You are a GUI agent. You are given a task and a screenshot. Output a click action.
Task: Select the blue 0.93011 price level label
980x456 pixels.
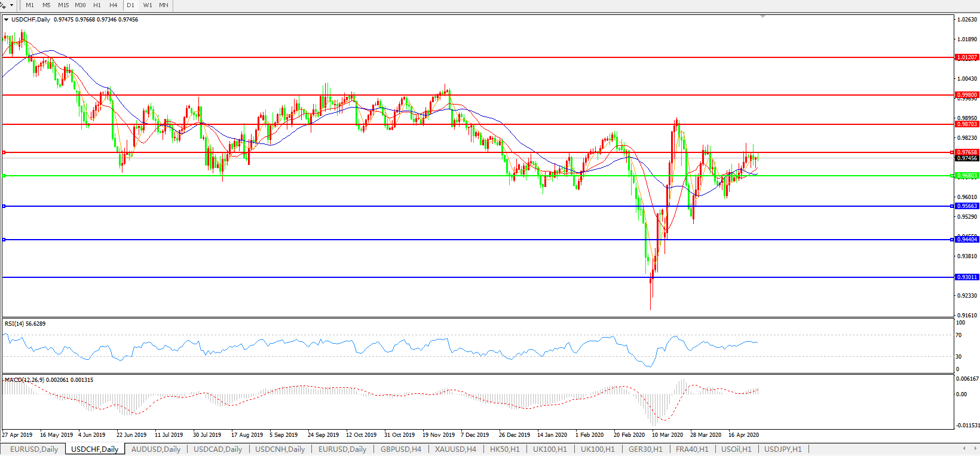(x=967, y=277)
